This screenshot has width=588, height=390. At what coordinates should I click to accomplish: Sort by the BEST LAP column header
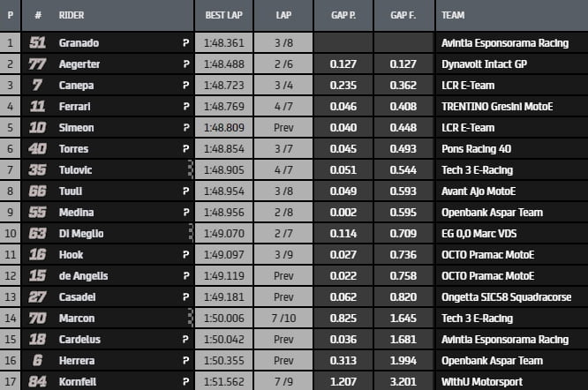point(224,15)
